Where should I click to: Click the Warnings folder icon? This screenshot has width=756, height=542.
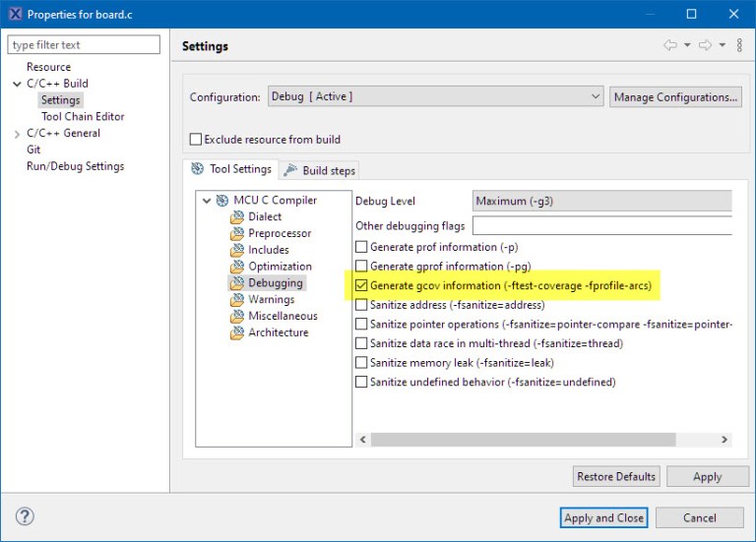coord(236,300)
